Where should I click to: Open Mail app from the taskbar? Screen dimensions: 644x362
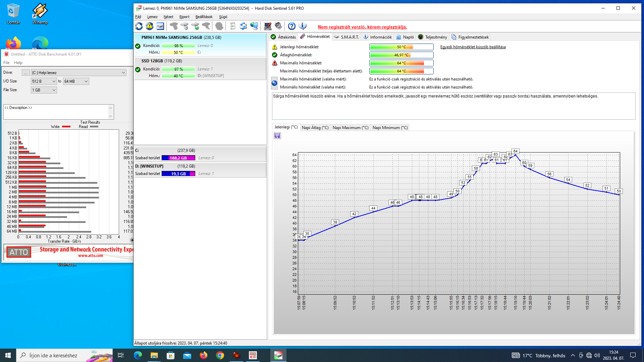(187, 355)
